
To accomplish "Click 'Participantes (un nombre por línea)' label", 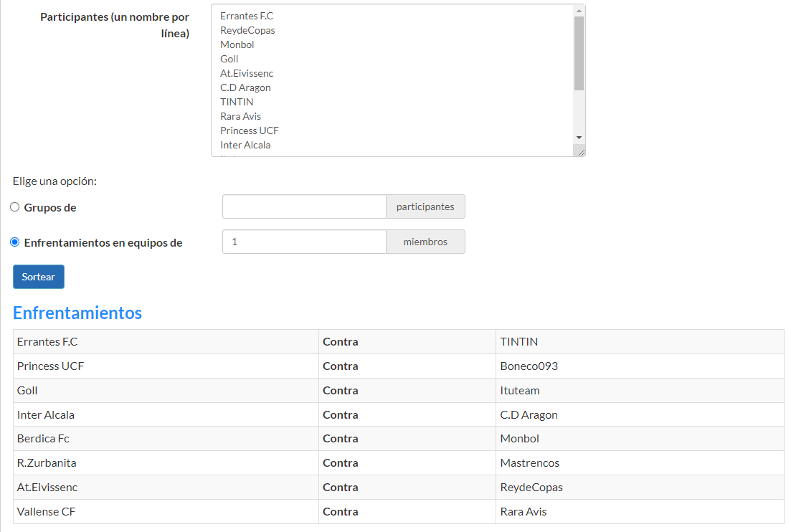I will pos(115,25).
